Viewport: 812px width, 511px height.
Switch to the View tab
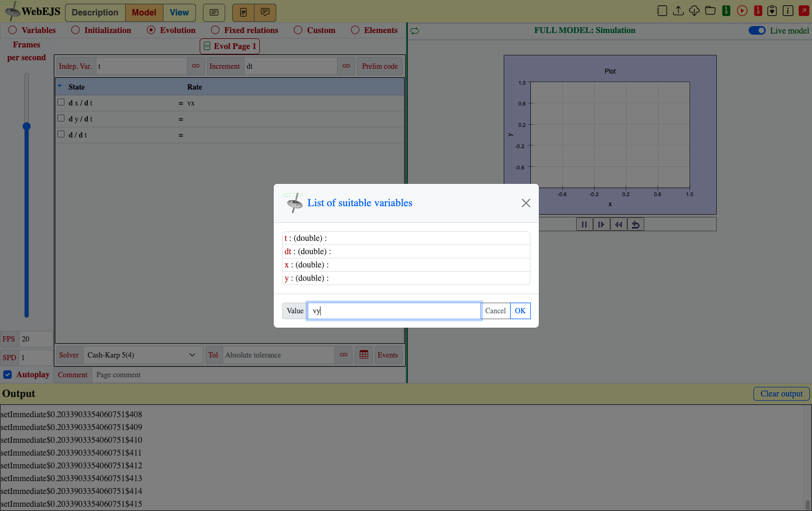point(179,12)
